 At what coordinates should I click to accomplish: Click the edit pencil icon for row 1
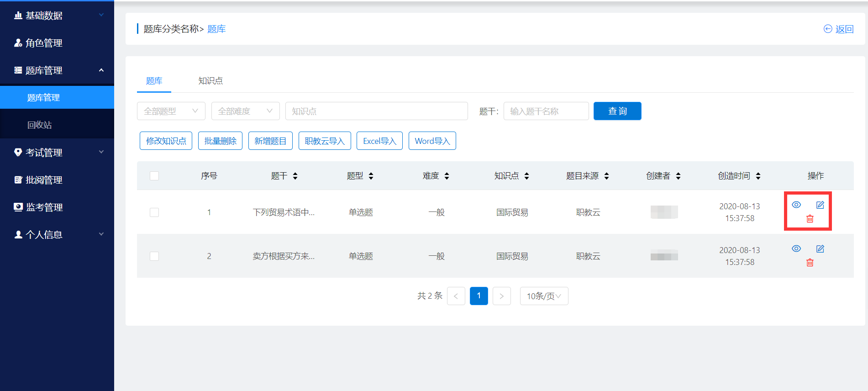[x=820, y=205]
